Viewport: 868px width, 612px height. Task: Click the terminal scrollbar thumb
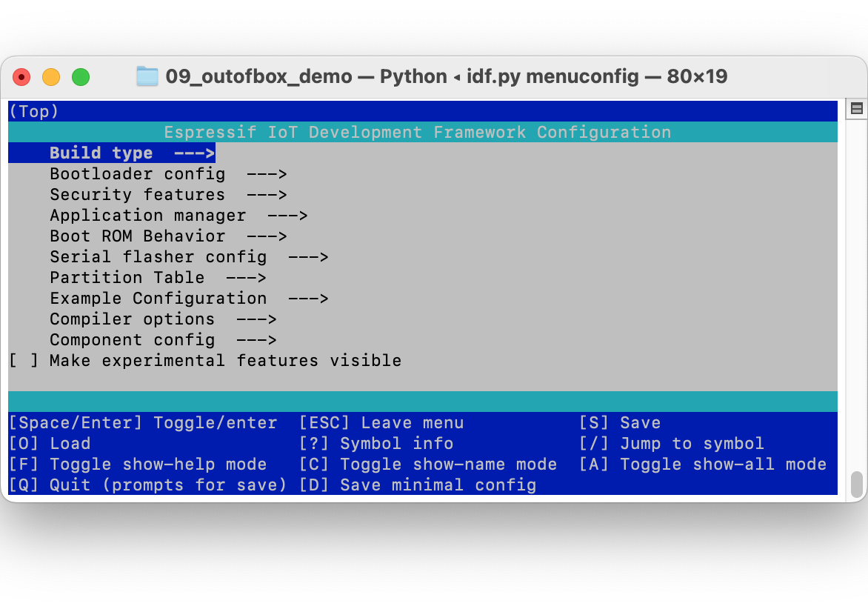click(856, 485)
